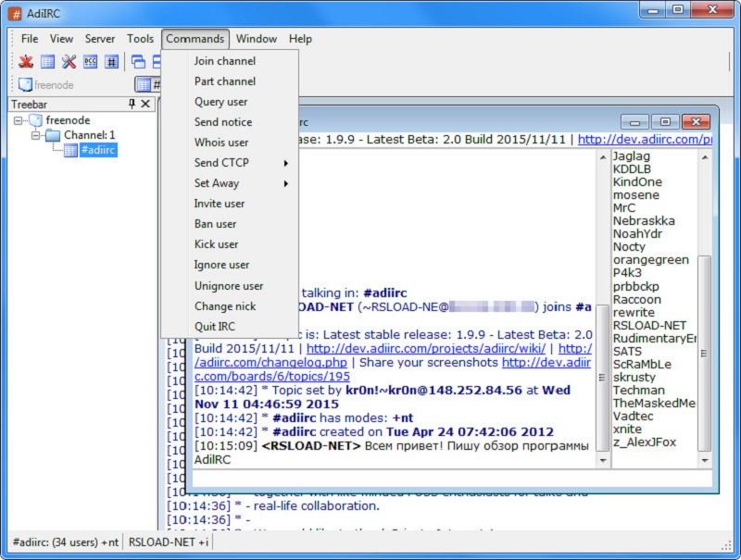
Task: Click the server icon beside freenode in tree
Action: pyautogui.click(x=36, y=120)
